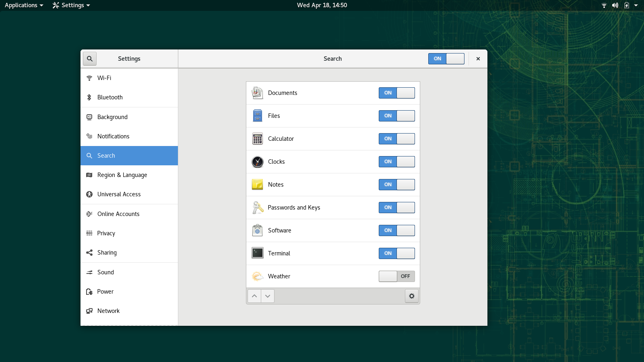Disable the Documents search toggle
Viewport: 644px width, 362px height.
[x=396, y=93]
